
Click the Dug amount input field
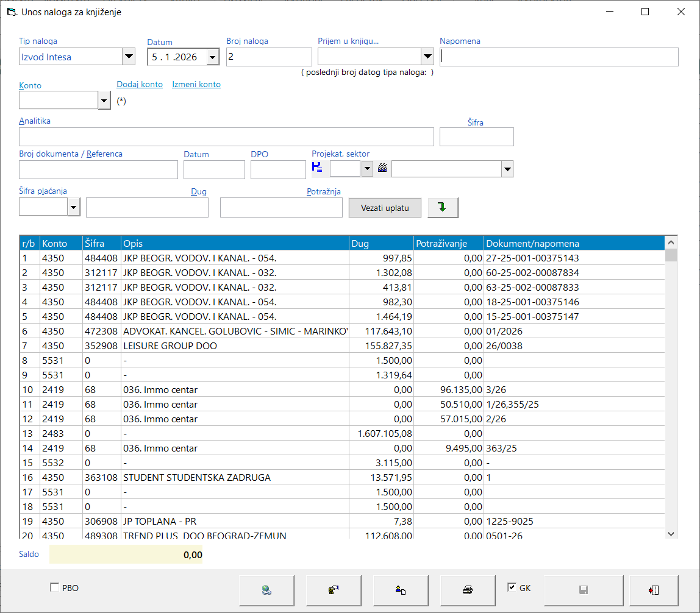(x=148, y=208)
